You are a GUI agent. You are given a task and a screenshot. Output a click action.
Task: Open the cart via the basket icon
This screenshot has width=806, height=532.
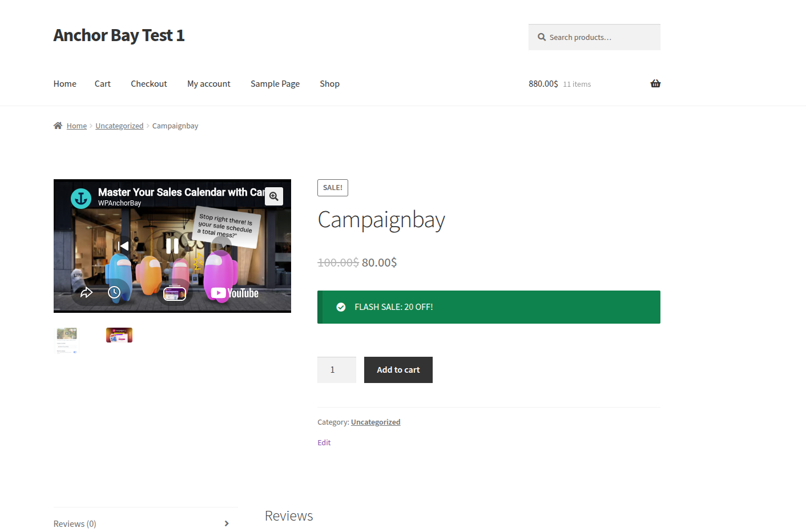(655, 83)
